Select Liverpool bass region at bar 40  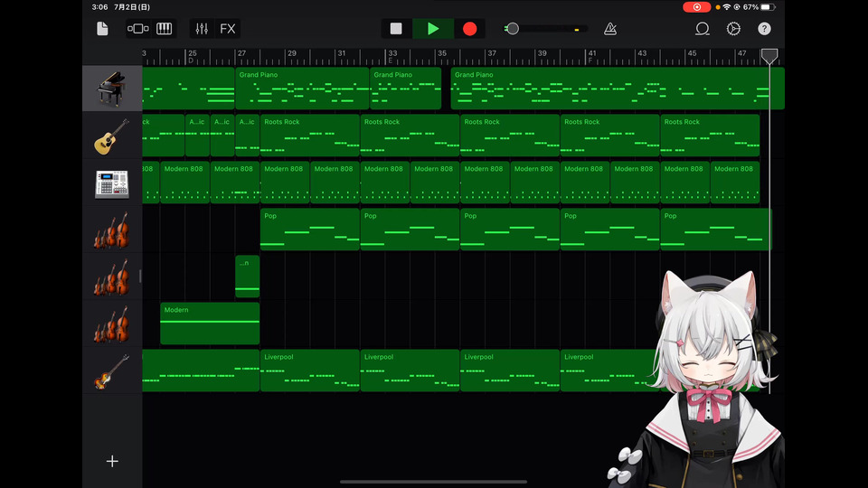tap(609, 371)
